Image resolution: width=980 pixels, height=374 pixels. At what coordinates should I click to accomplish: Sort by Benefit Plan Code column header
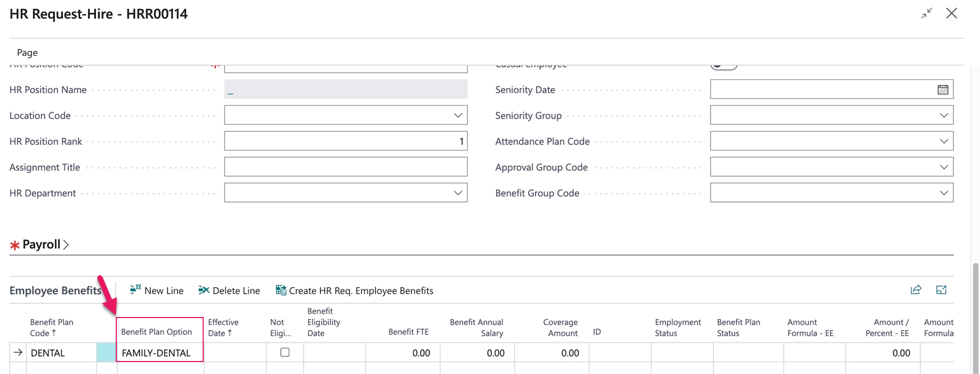[52, 327]
